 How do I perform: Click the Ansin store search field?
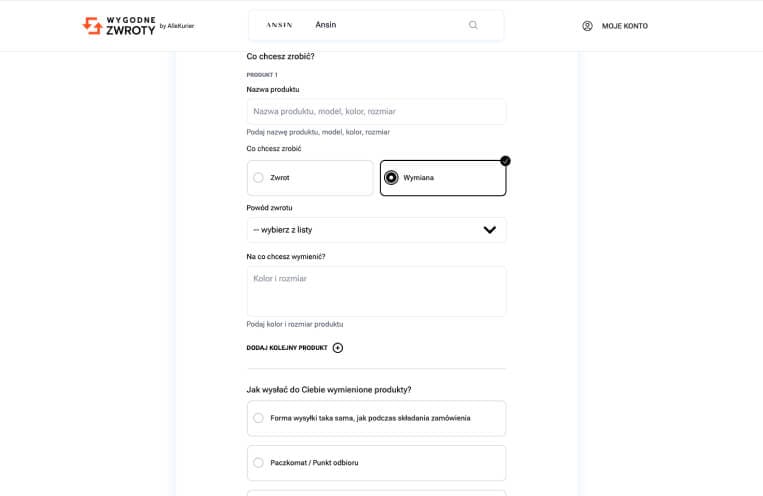pyautogui.click(x=390, y=25)
